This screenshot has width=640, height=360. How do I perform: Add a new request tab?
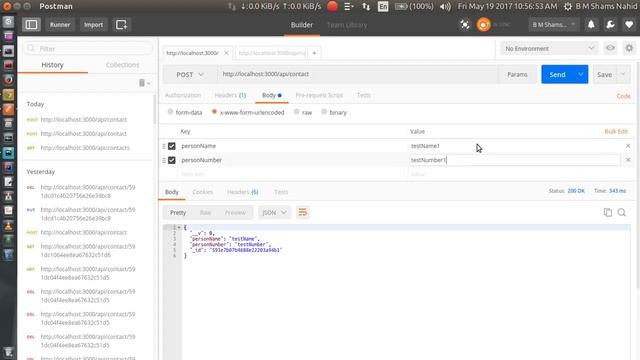coord(314,53)
